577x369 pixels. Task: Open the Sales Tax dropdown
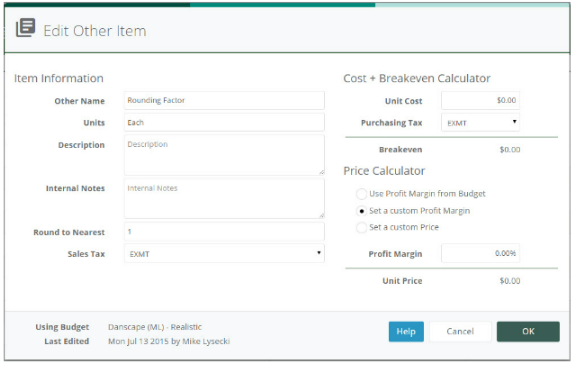coord(224,253)
